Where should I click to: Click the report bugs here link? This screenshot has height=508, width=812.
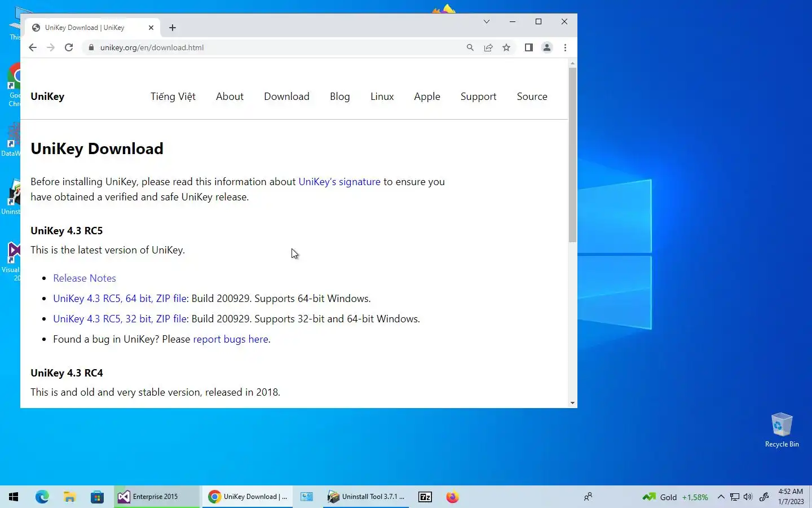pyautogui.click(x=231, y=339)
